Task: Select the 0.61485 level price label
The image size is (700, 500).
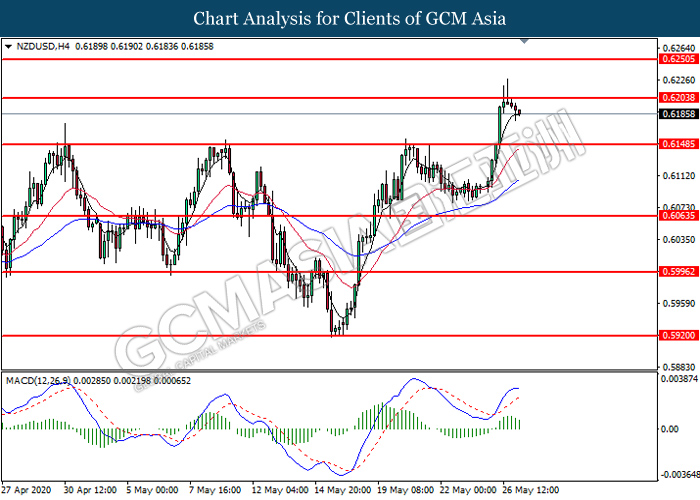Action: point(679,144)
